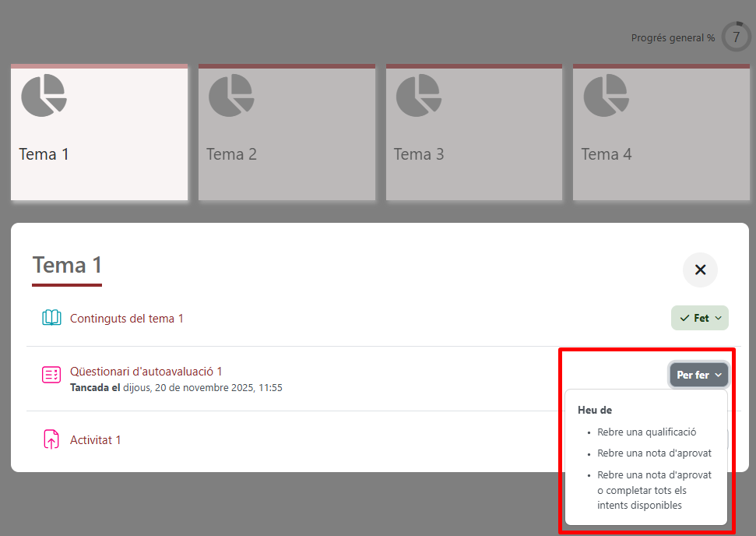Viewport: 756px width, 536px height.
Task: Click the upload file icon beside Activitat 1
Action: point(51,440)
